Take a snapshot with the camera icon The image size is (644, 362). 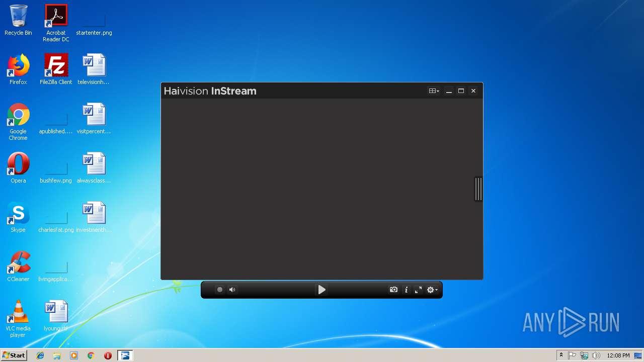tap(393, 290)
